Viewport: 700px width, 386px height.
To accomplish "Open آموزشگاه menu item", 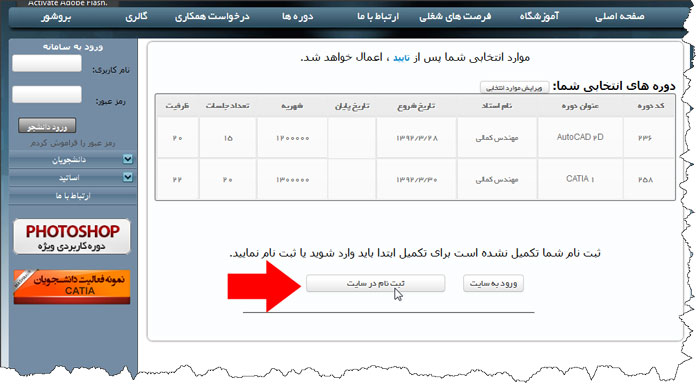I will 539,17.
